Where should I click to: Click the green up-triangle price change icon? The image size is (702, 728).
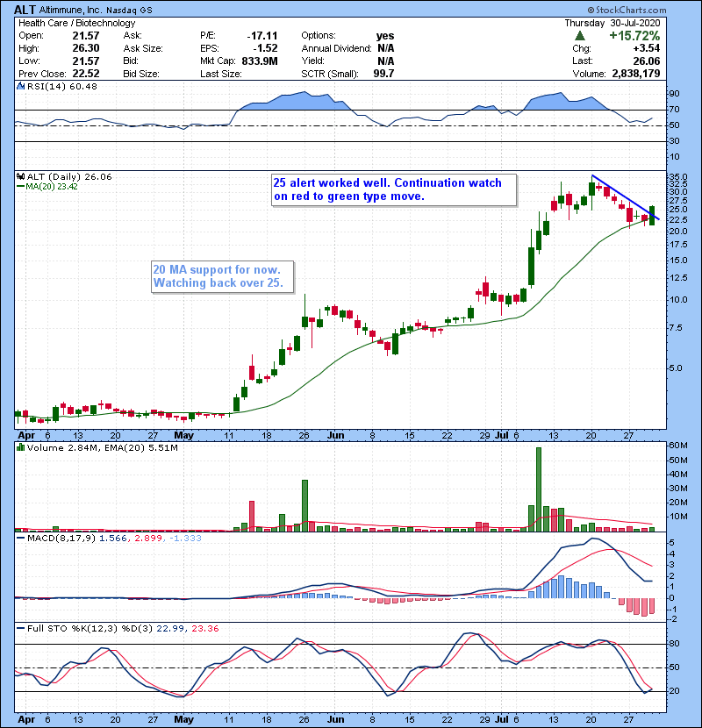(x=579, y=36)
